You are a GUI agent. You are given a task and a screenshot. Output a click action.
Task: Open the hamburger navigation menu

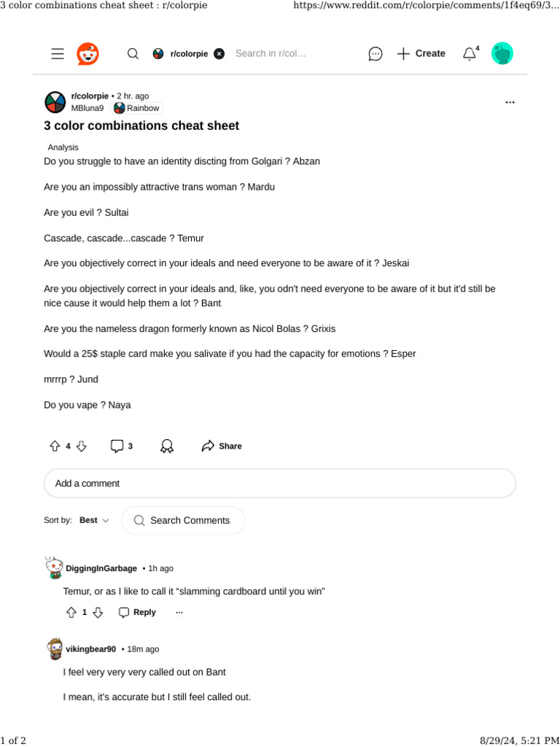58,54
